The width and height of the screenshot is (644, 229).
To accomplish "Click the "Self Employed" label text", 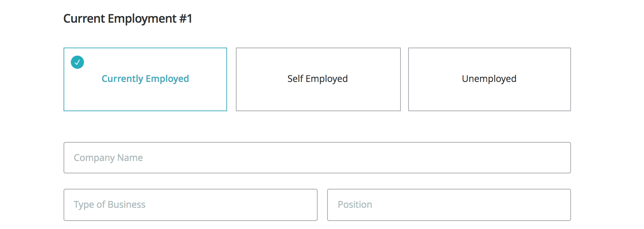I will (x=317, y=79).
